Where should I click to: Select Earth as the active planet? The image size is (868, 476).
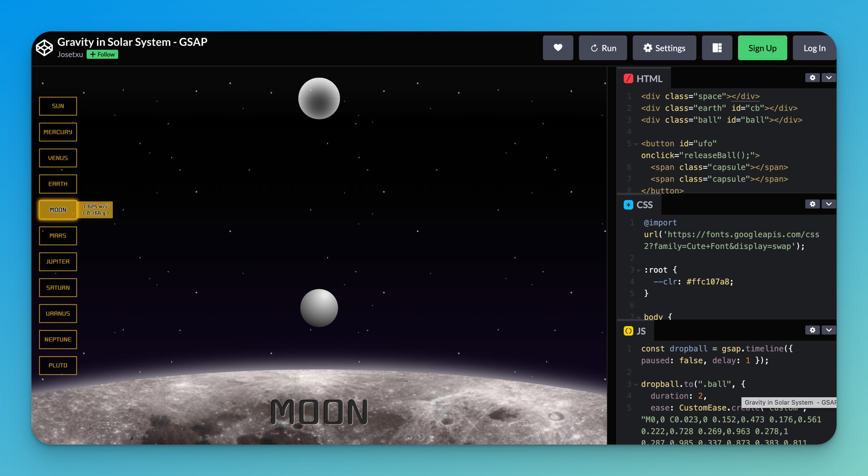point(58,184)
